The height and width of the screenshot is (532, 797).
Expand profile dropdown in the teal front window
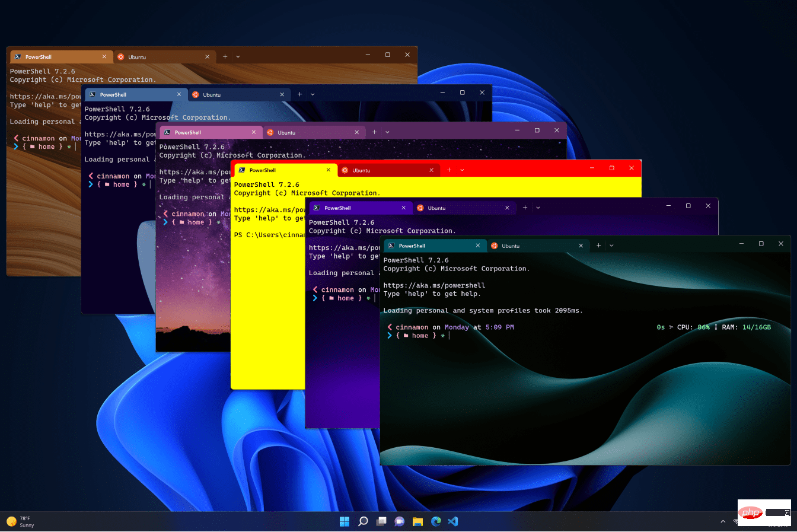(x=611, y=246)
